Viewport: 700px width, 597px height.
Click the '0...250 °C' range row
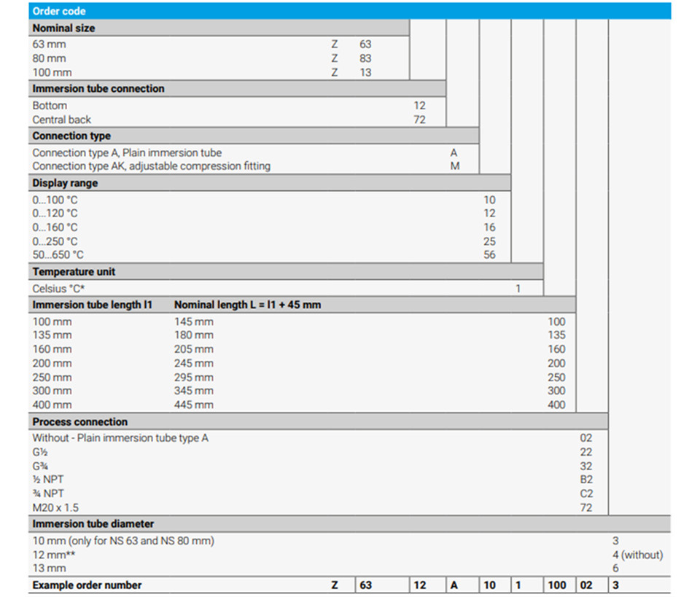[x=55, y=241]
